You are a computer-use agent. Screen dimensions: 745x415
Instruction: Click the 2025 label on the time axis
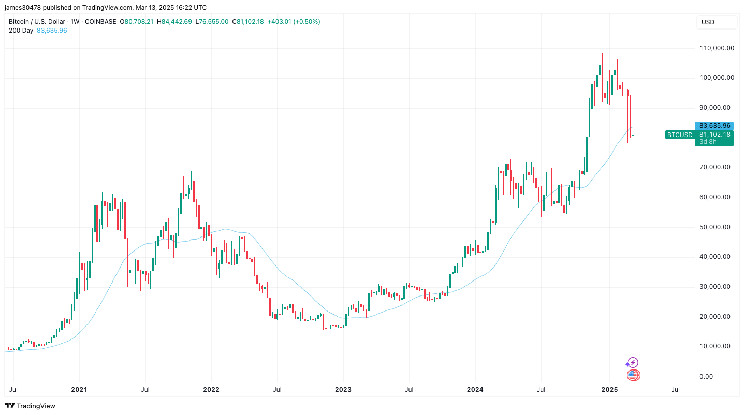[610, 390]
